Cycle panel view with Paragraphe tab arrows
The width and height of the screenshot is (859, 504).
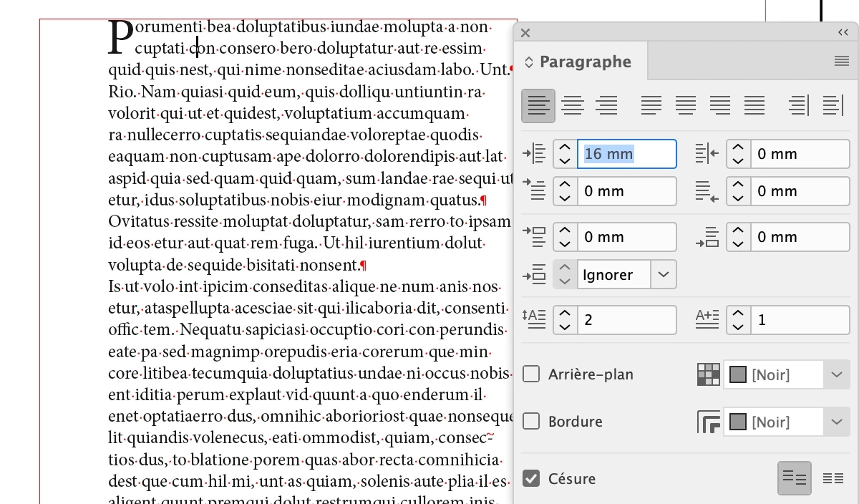[x=529, y=62]
